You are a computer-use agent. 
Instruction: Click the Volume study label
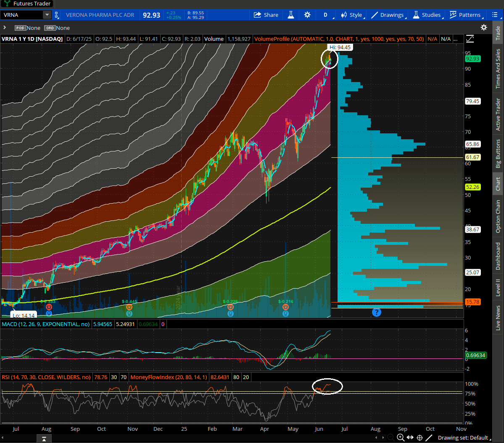coord(214,39)
